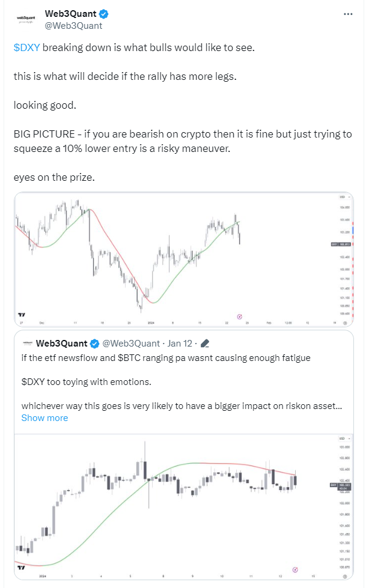Open the top DXY chart image

[184, 259]
